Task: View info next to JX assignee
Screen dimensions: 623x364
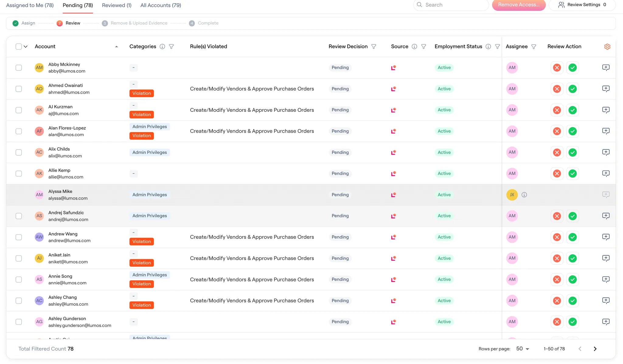Action: pos(524,195)
